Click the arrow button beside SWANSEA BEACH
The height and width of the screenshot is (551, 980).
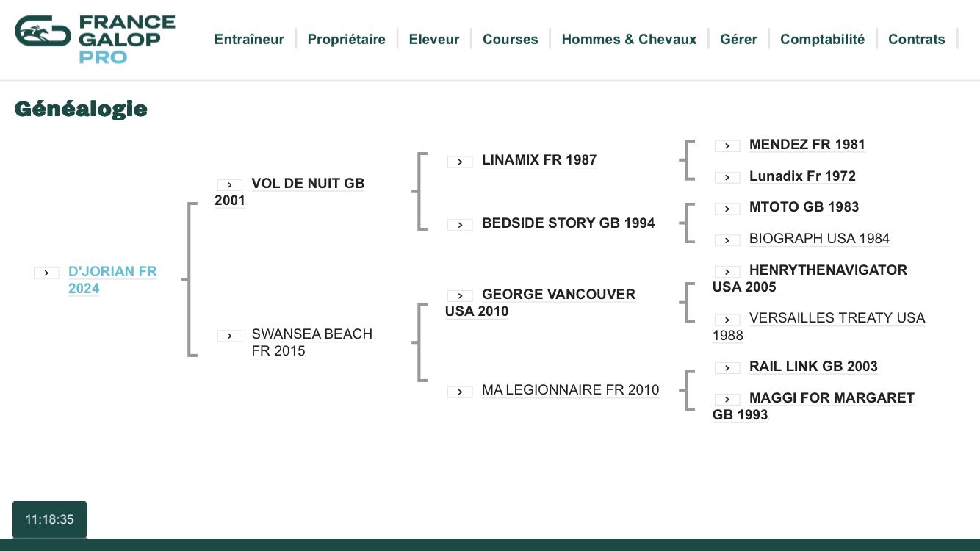tap(230, 336)
